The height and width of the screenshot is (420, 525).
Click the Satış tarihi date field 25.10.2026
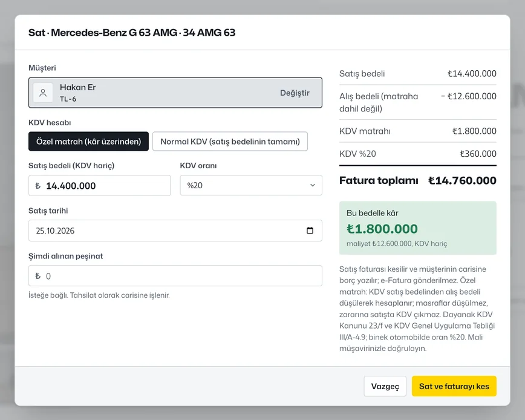pyautogui.click(x=175, y=231)
